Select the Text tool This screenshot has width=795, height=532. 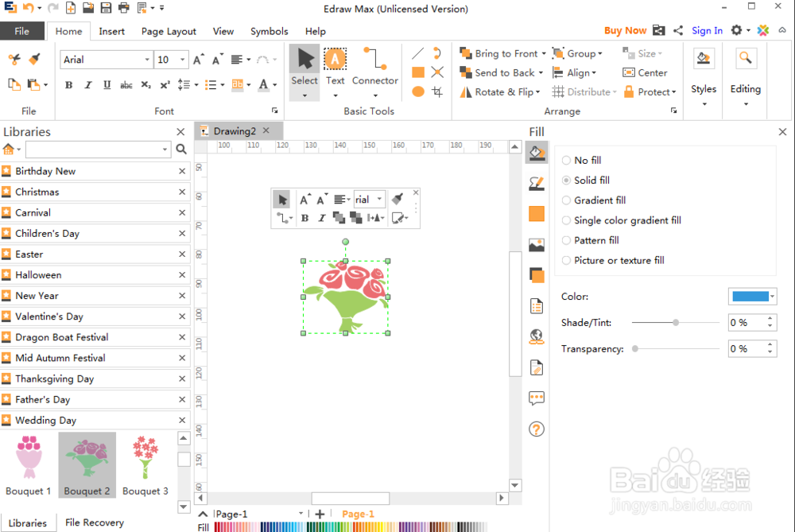click(x=335, y=67)
